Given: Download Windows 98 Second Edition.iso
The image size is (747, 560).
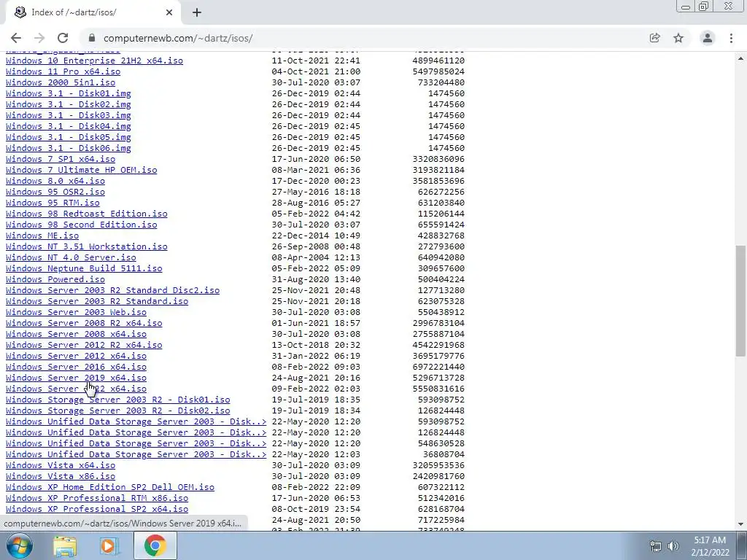Looking at the screenshot, I should click(x=82, y=225).
